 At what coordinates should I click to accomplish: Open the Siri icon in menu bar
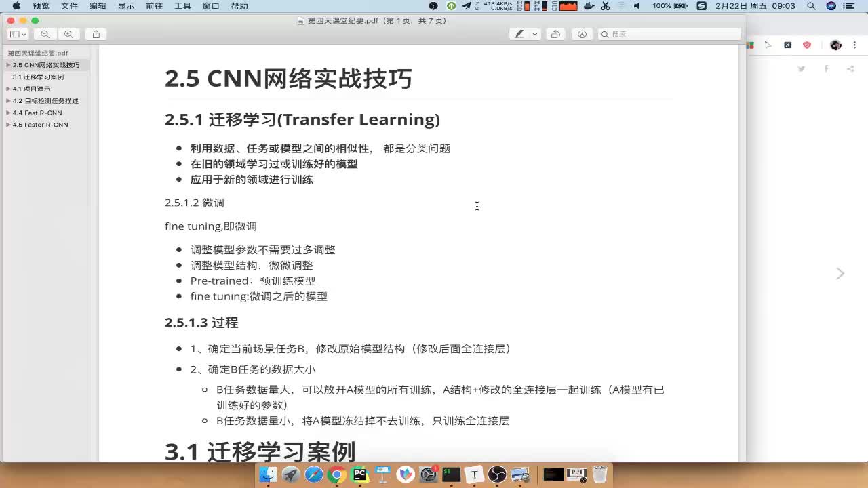click(831, 6)
